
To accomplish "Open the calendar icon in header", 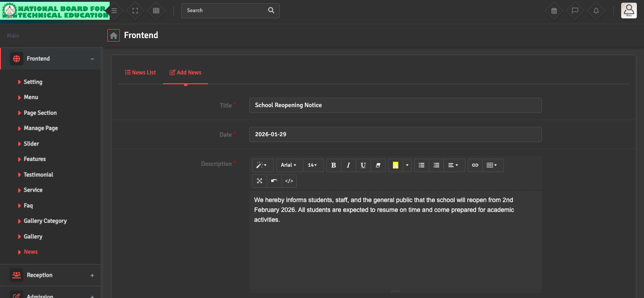I will (554, 11).
